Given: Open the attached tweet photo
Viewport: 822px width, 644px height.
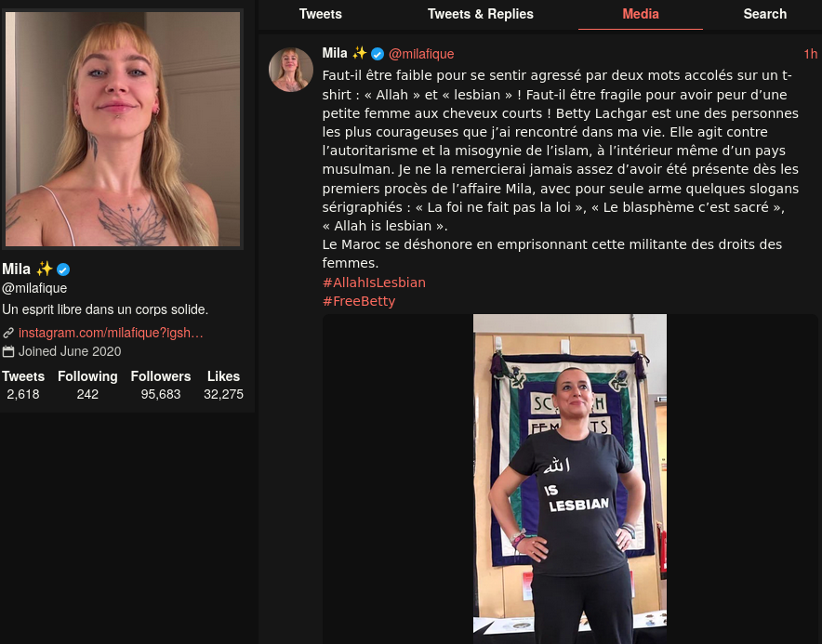Looking at the screenshot, I should (x=570, y=479).
